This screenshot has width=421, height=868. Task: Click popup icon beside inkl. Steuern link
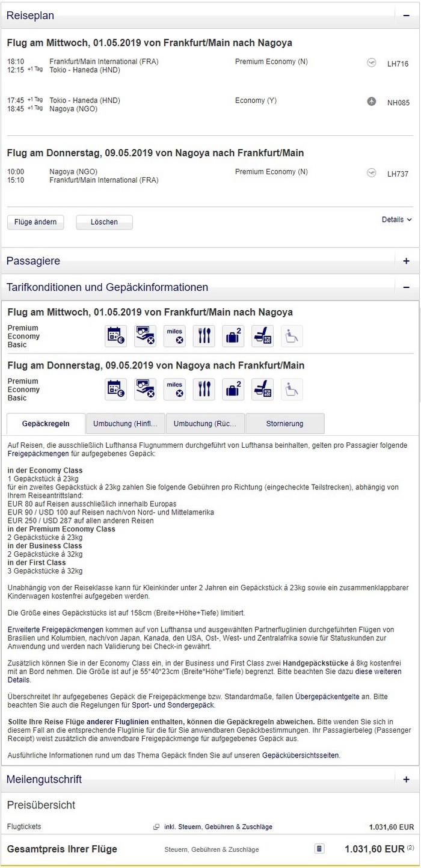click(x=156, y=827)
